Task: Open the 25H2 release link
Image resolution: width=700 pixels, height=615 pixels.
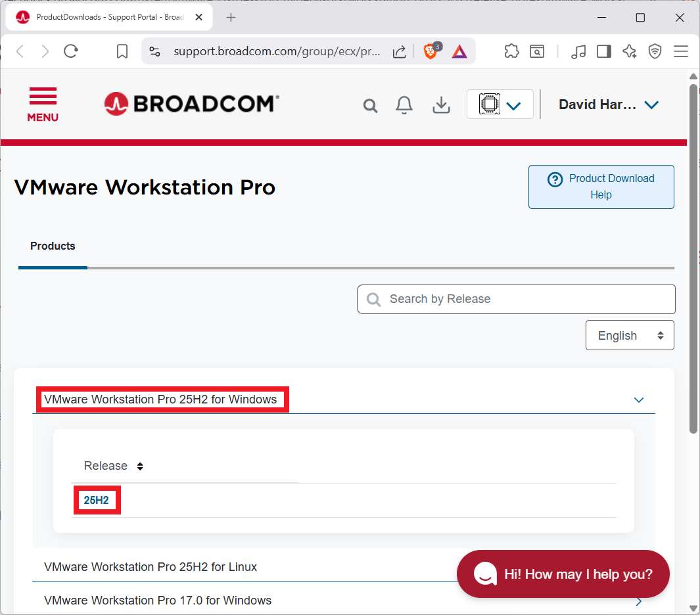Action: [97, 499]
